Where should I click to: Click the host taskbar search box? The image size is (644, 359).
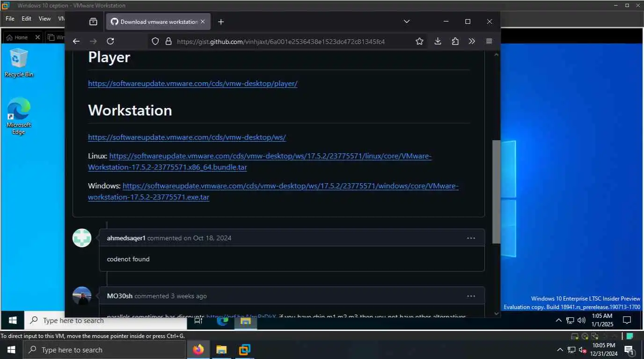[104, 350]
